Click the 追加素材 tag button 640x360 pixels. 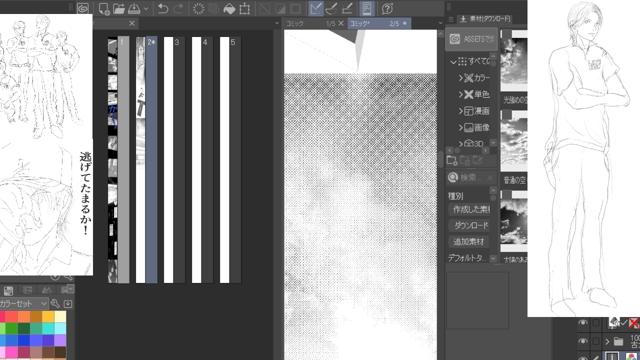tap(469, 242)
